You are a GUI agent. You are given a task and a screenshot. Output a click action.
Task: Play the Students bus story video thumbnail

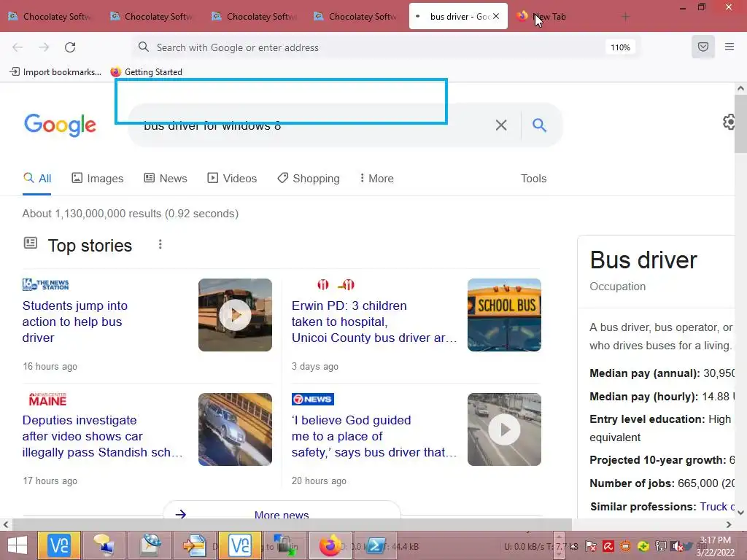[235, 315]
